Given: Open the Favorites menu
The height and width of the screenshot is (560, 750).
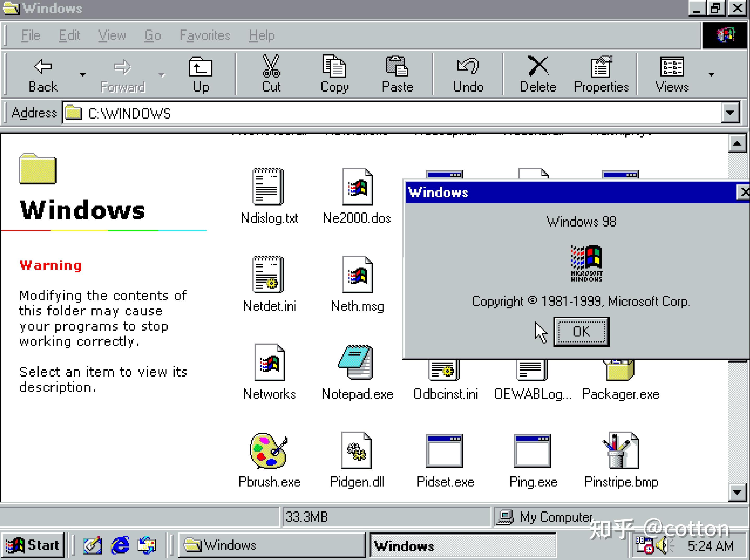Looking at the screenshot, I should coord(205,35).
